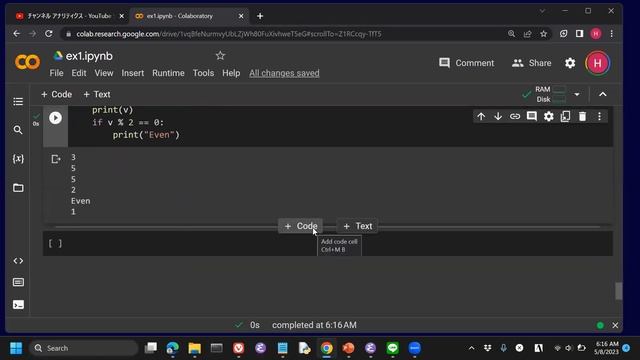Image resolution: width=640 pixels, height=360 pixels.
Task: Open File Explorer from taskbar
Action: coord(194,348)
